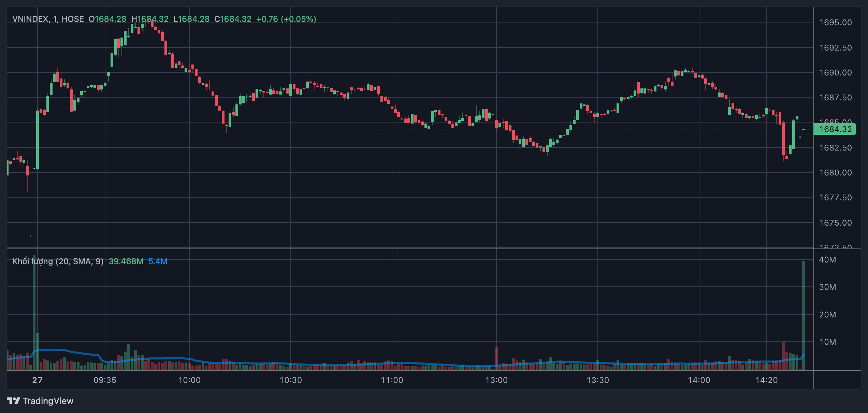Click the Khối lượng indicator legend label

point(58,261)
